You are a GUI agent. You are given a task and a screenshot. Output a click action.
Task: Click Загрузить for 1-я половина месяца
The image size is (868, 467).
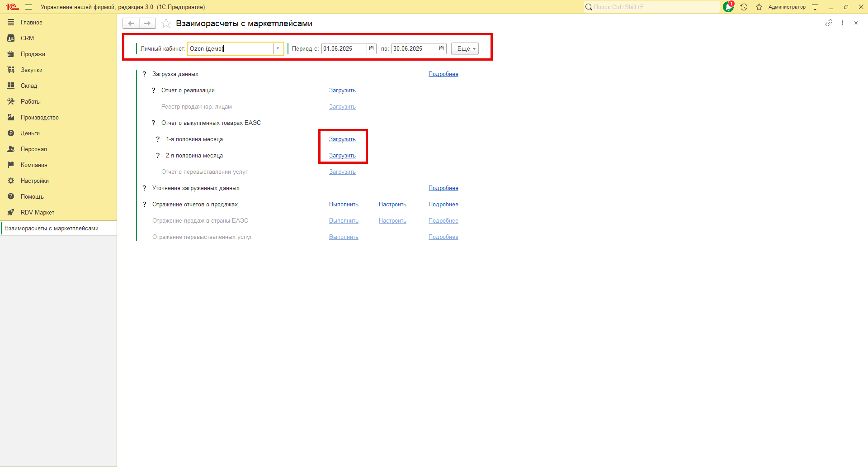[342, 139]
